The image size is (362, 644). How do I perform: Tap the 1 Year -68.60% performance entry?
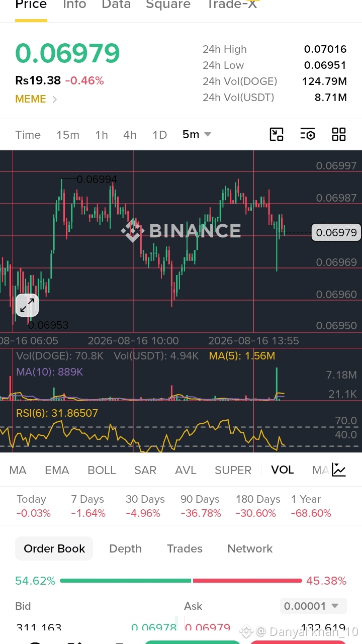pyautogui.click(x=311, y=506)
